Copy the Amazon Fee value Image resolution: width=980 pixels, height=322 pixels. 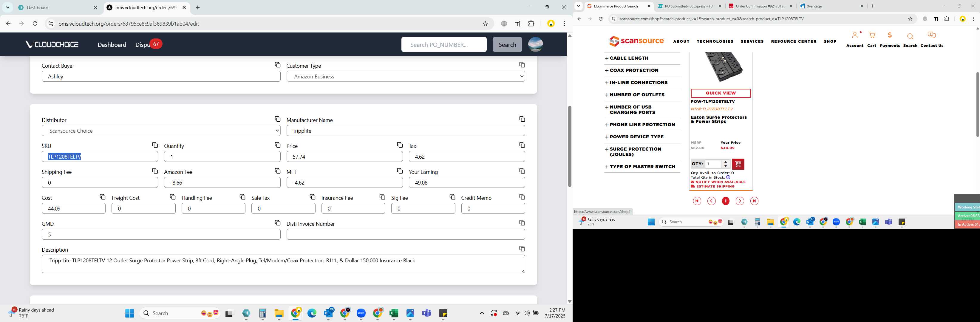tap(277, 171)
